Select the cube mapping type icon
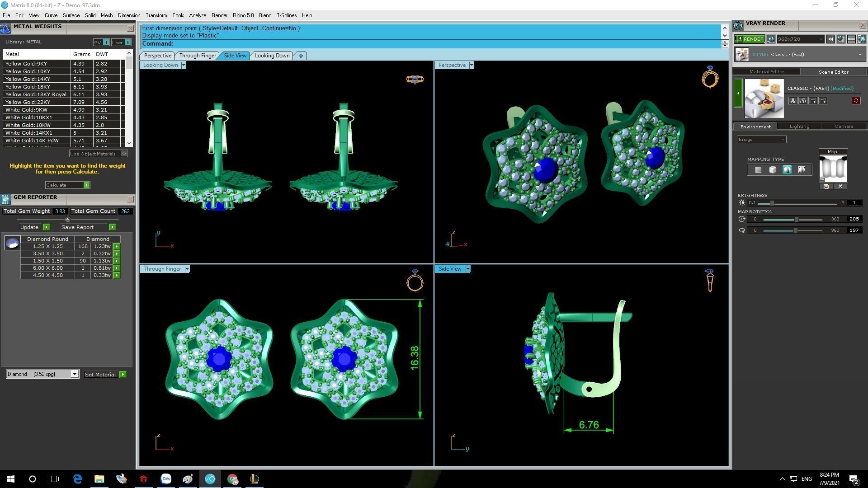 [773, 170]
